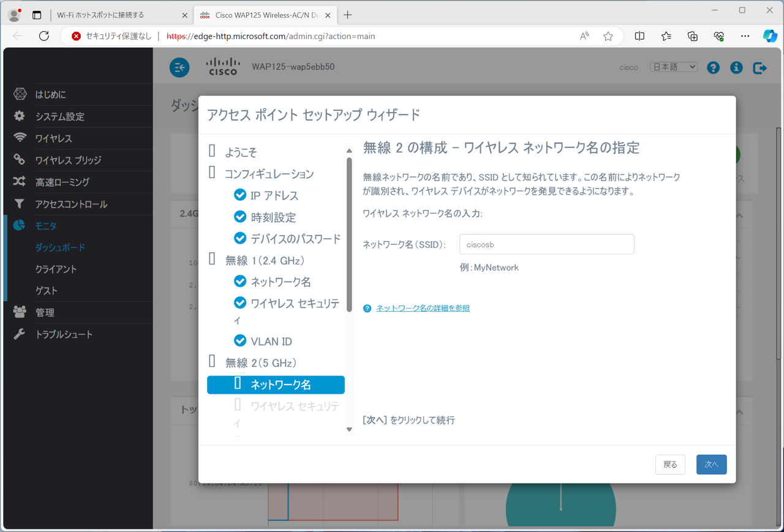Viewport: 784px width, 532px height.
Task: Click the 高速ローミング shuffle icon
Action: point(20,182)
